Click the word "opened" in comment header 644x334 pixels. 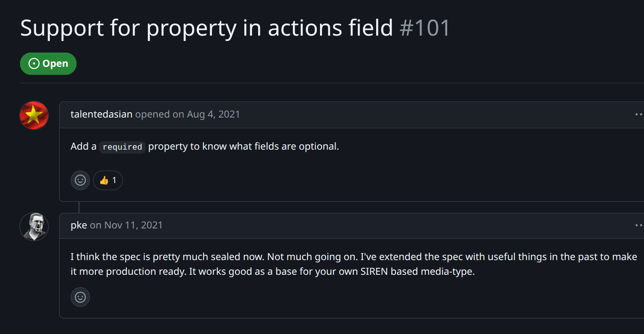[153, 114]
